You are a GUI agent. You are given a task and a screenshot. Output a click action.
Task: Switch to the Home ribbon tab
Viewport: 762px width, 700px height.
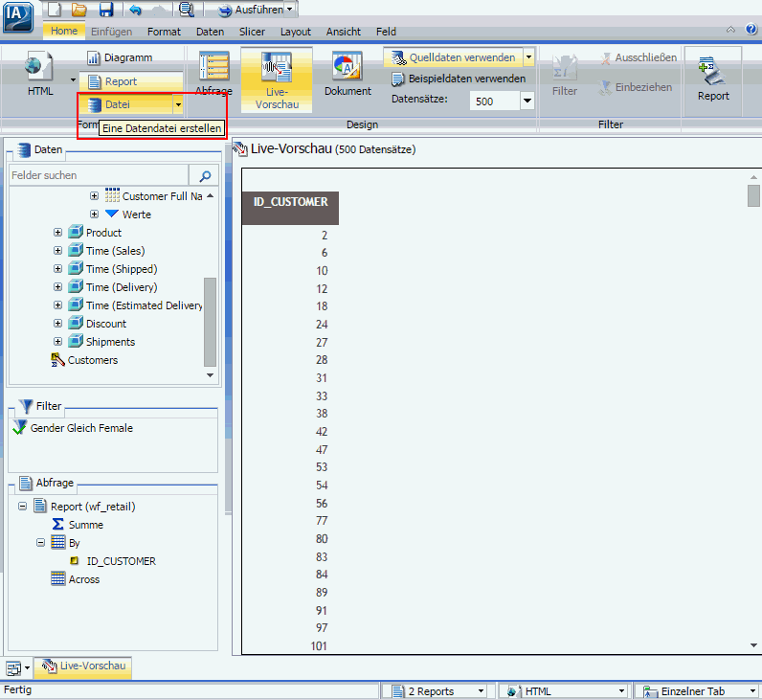(64, 31)
